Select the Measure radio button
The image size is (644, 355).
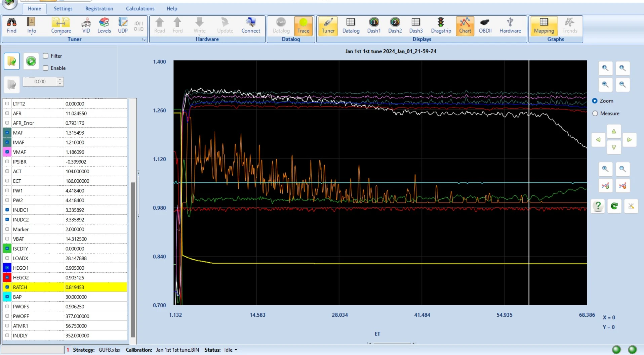click(x=595, y=114)
